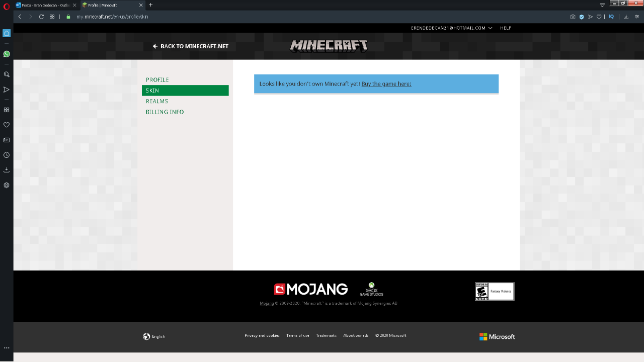Click the search icon in the sidebar
644x362 pixels.
pos(7,74)
